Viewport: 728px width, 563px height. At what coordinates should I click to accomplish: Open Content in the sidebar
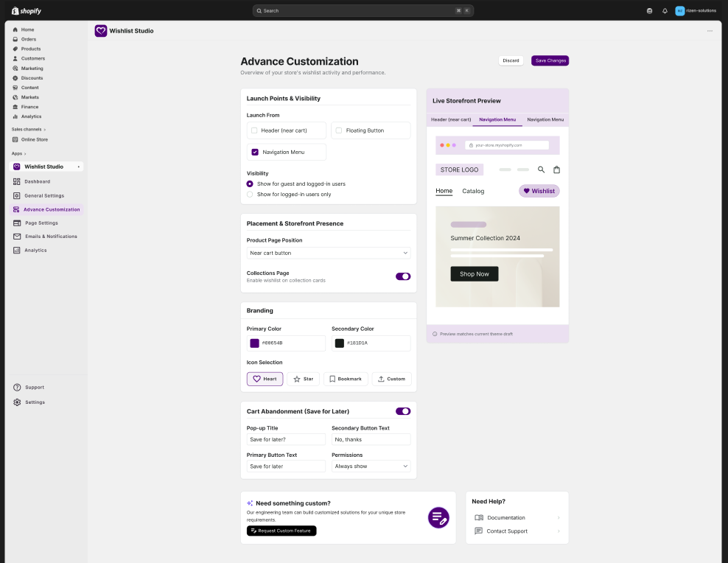click(x=29, y=88)
